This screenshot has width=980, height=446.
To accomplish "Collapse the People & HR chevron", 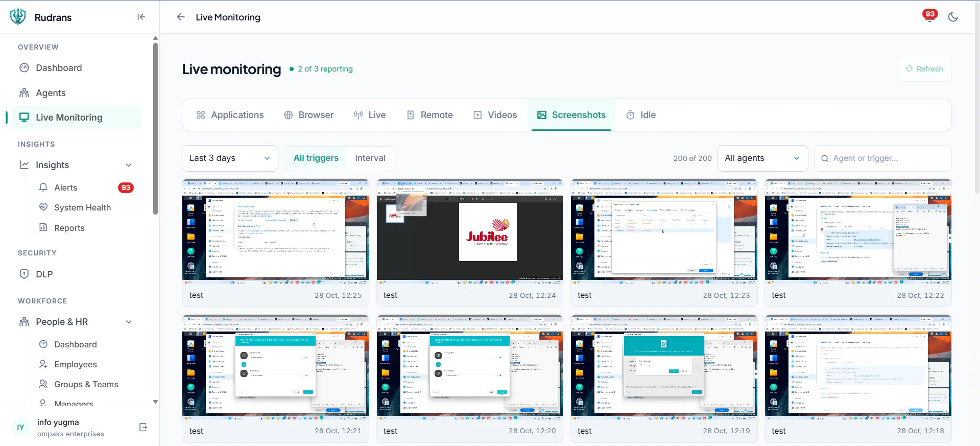I will [129, 322].
